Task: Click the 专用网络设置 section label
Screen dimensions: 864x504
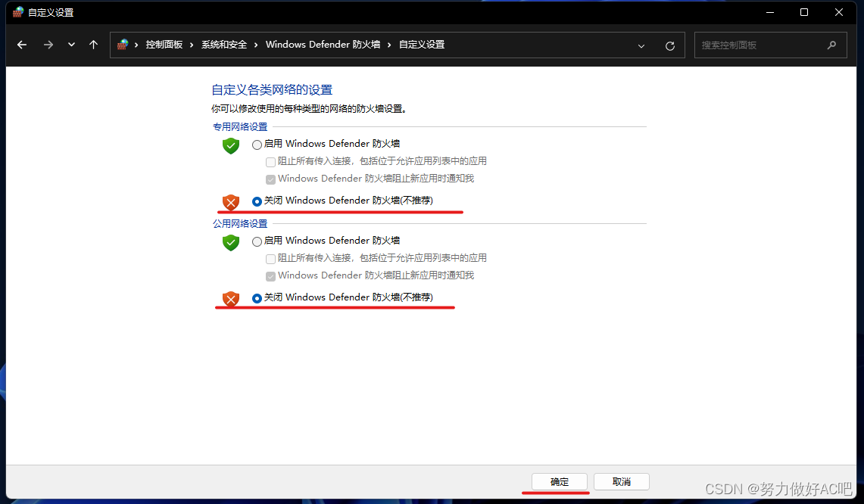Action: coord(240,126)
